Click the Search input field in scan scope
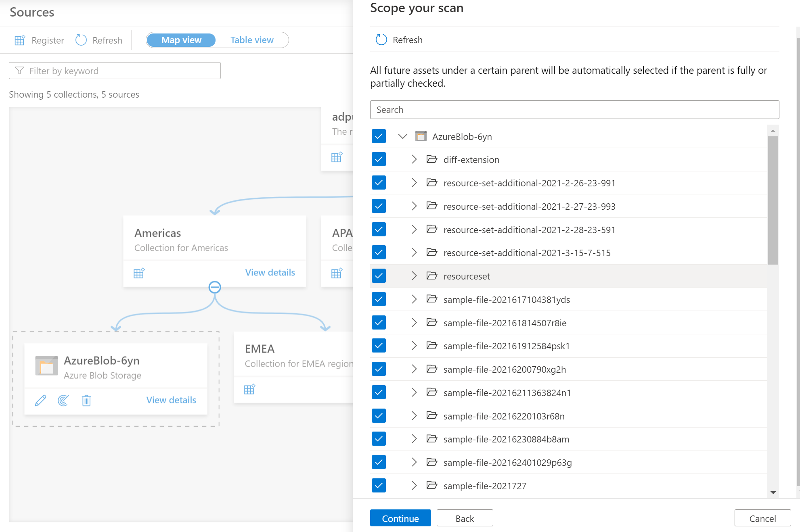Viewport: 800px width, 532px height. point(574,109)
